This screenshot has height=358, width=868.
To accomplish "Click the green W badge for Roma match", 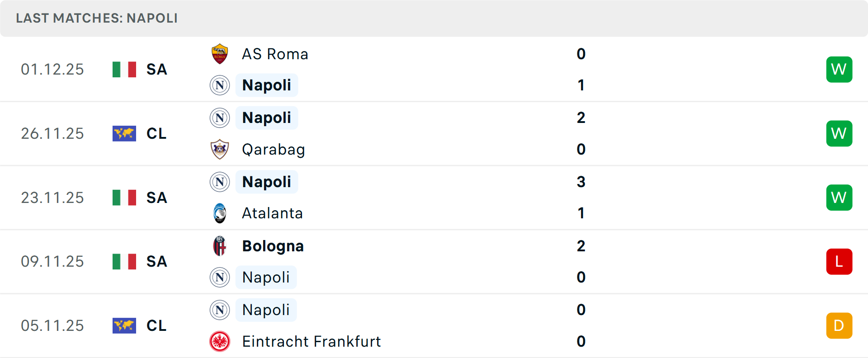I will 839,70.
